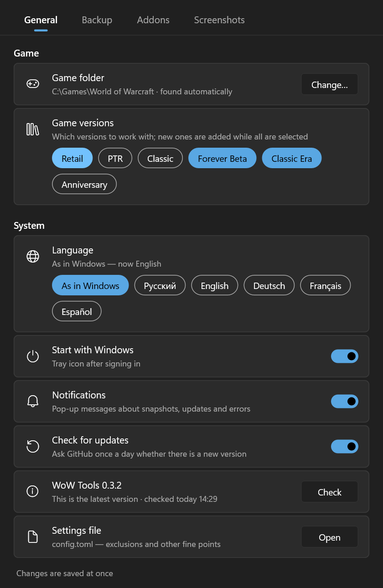The height and width of the screenshot is (588, 383).
Task: Go to the Addons tab
Action: click(153, 20)
